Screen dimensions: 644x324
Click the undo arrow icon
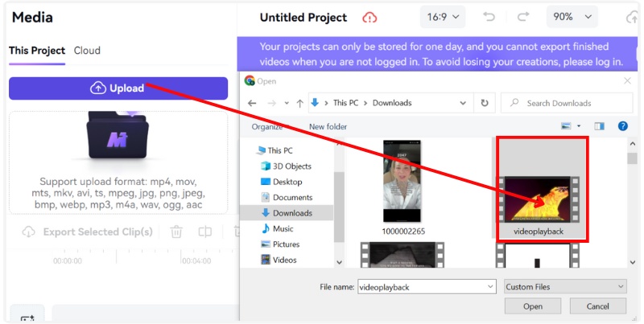pos(489,17)
